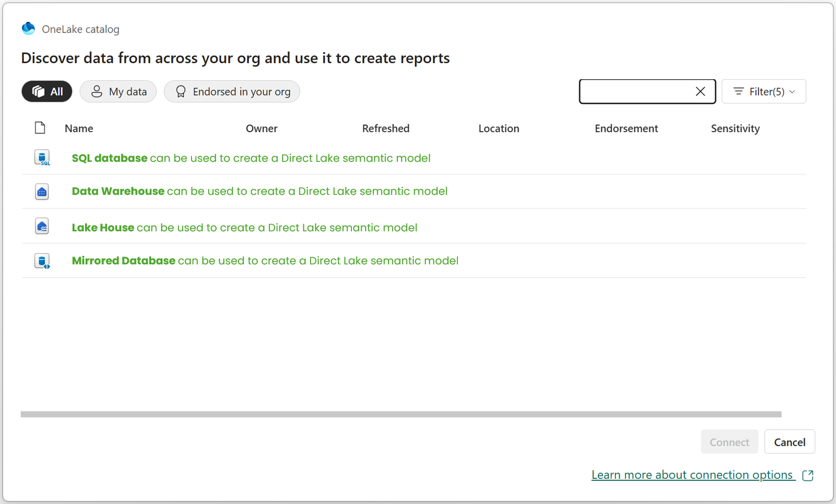Image resolution: width=836 pixels, height=504 pixels.
Task: Switch to the My data tab
Action: click(x=118, y=91)
